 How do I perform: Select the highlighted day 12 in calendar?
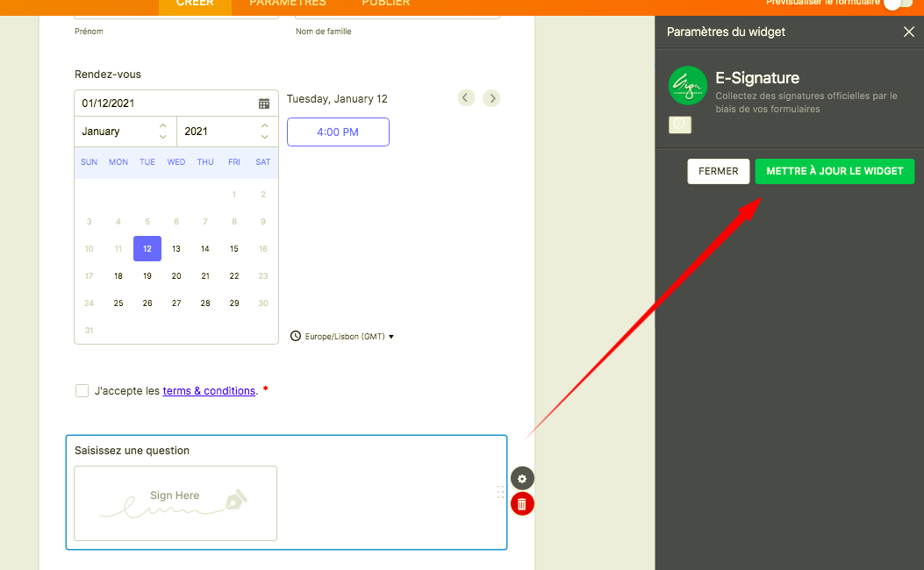point(147,248)
